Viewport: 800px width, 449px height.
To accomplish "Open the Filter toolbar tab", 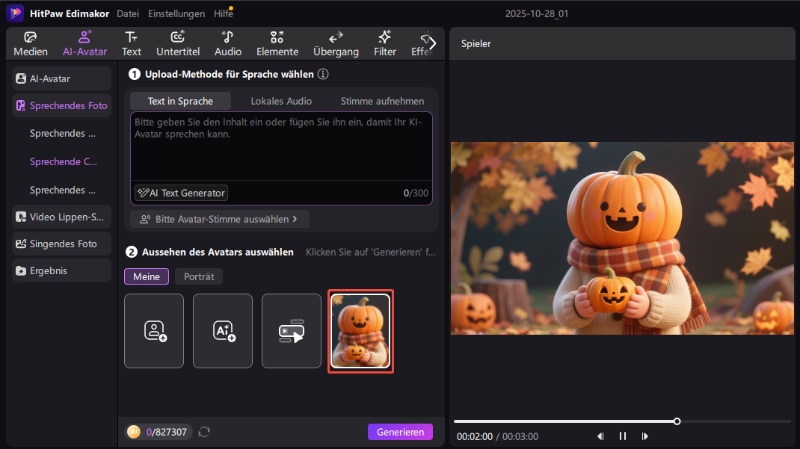I will point(385,43).
